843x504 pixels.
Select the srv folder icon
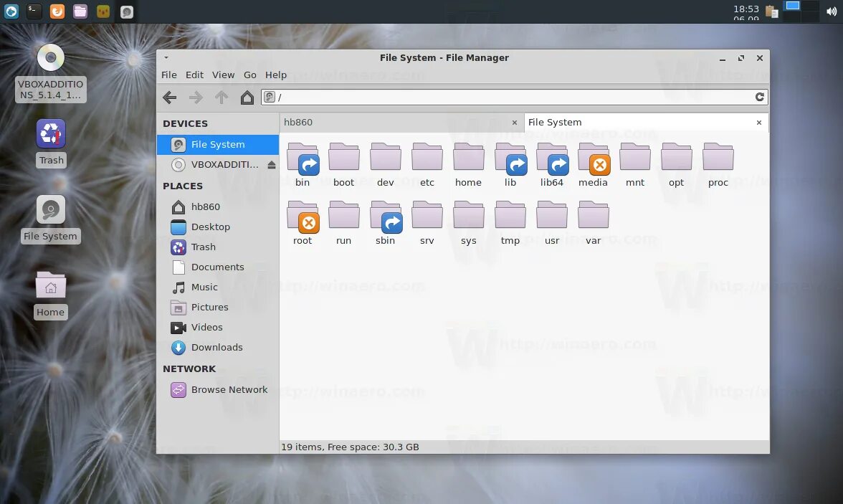(x=427, y=215)
